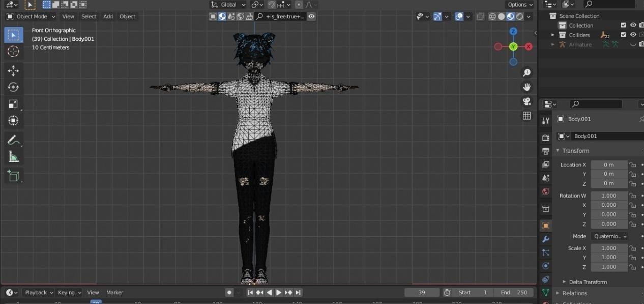Screen dimensions: 644x304
Task: Toggle X-ray view in header
Action: [480, 16]
